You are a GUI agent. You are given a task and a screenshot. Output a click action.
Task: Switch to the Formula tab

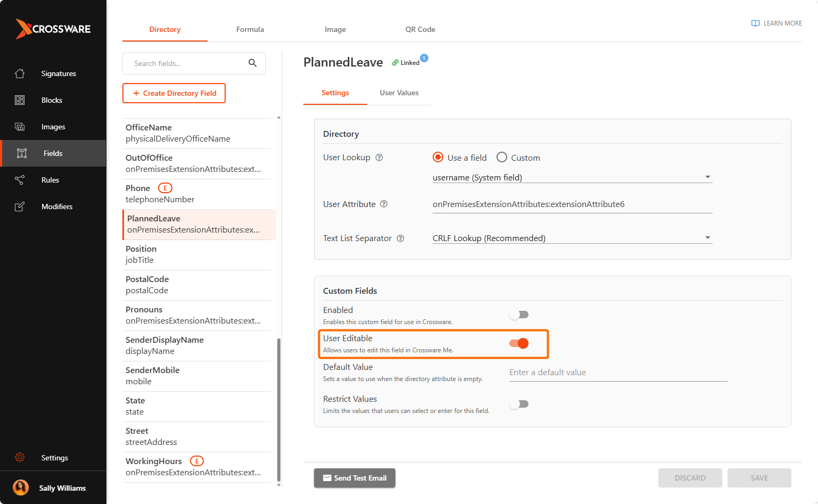click(x=250, y=29)
